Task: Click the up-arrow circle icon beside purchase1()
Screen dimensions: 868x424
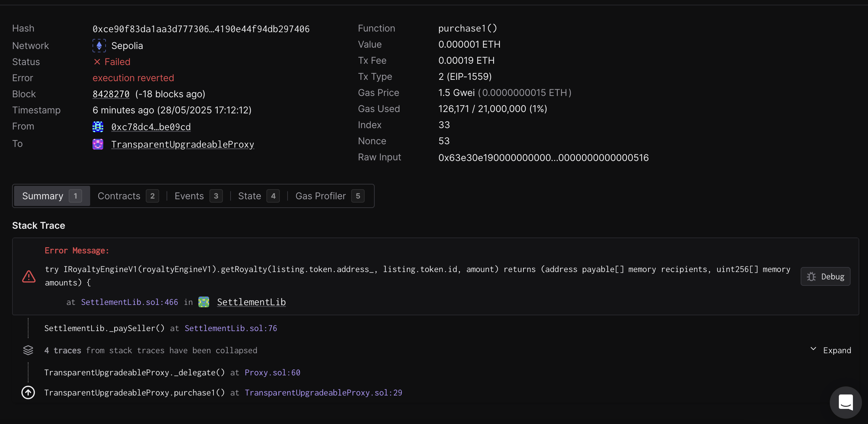Action: point(28,392)
